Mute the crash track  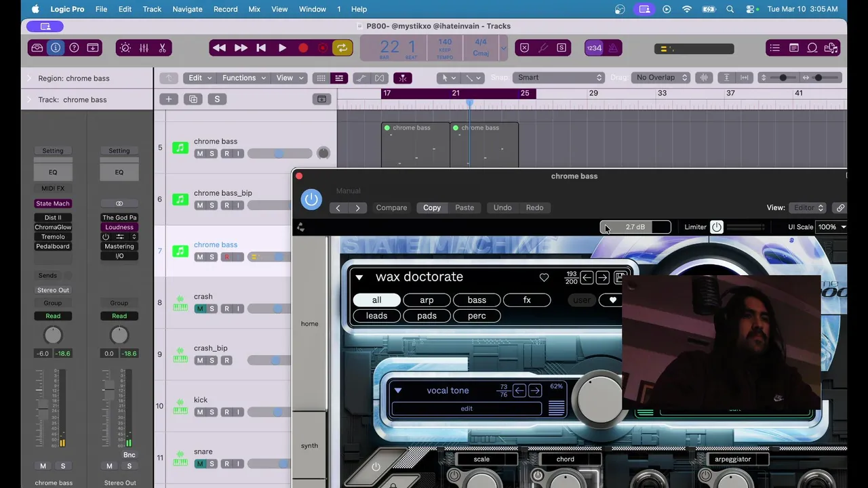pyautogui.click(x=199, y=308)
